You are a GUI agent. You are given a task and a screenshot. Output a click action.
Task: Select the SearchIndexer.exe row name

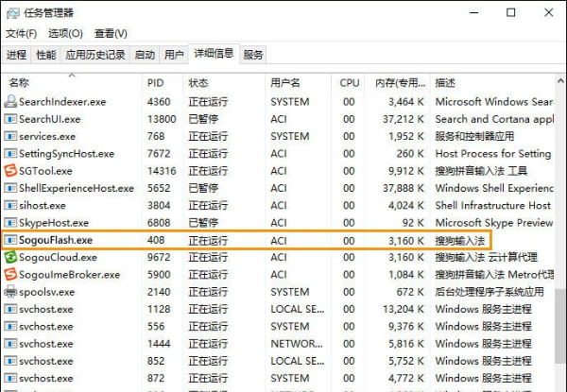click(x=62, y=101)
